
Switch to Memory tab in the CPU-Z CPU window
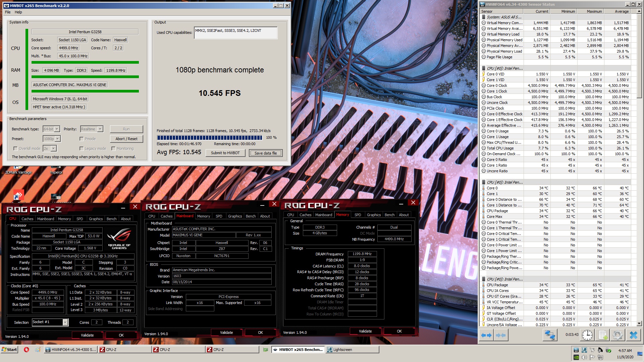click(x=64, y=219)
